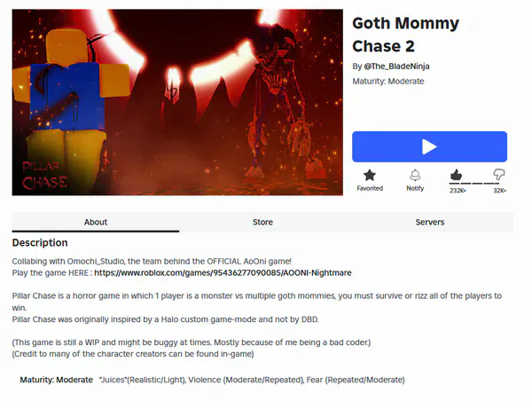This screenshot has height=401, width=532.
Task: Click the Notify bell icon
Action: click(415, 175)
